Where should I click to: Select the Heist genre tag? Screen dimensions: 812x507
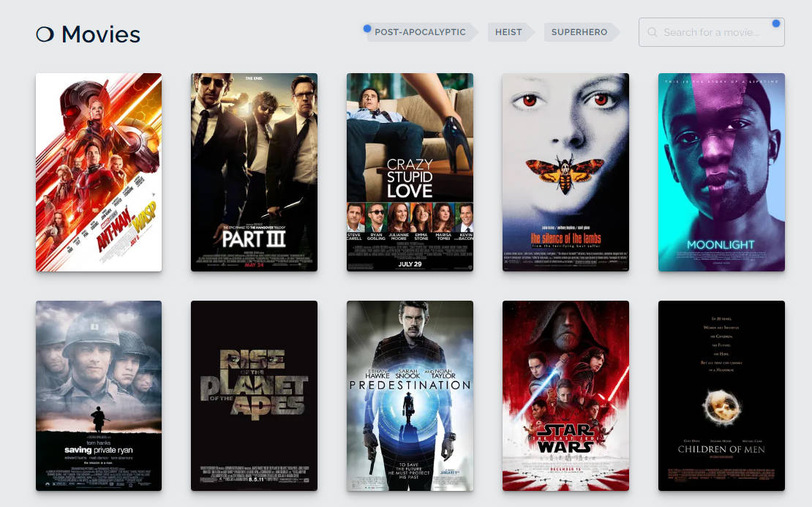click(508, 32)
